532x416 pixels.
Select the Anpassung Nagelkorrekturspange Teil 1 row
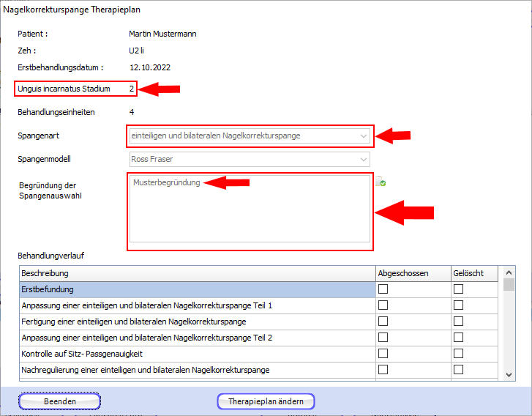click(x=196, y=305)
